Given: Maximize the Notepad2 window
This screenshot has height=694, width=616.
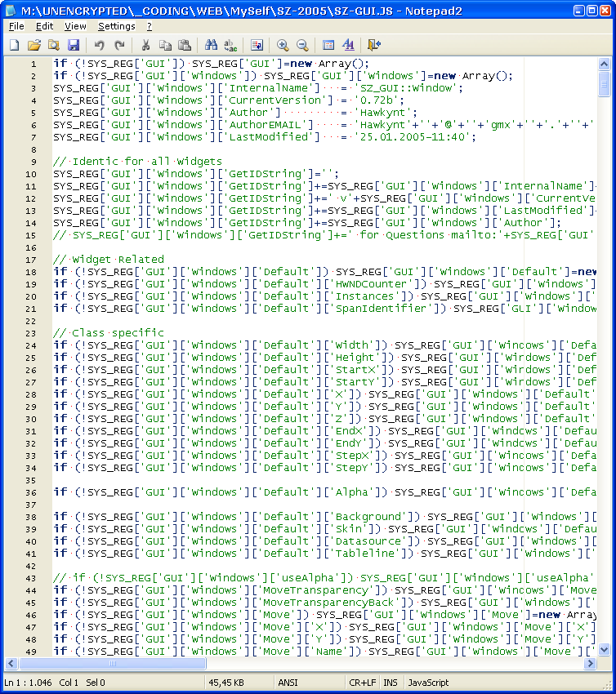Looking at the screenshot, I should (x=592, y=11).
